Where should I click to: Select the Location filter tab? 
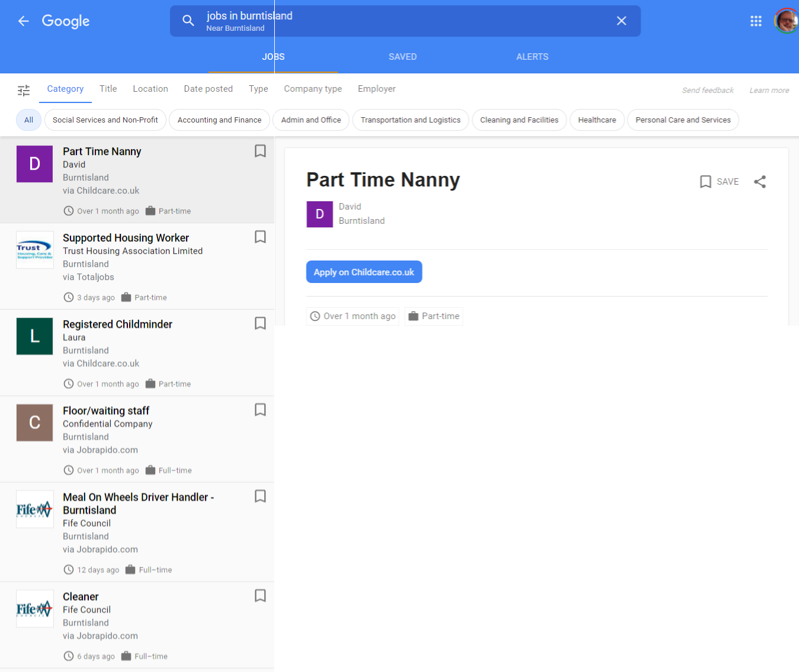pyautogui.click(x=150, y=89)
